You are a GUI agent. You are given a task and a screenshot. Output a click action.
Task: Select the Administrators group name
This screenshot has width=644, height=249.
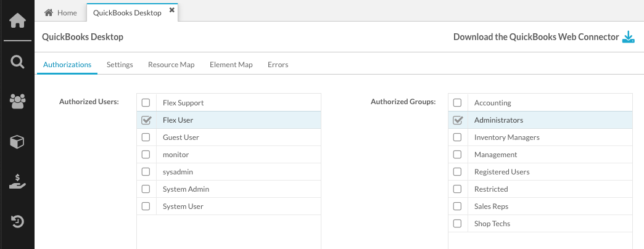(498, 120)
